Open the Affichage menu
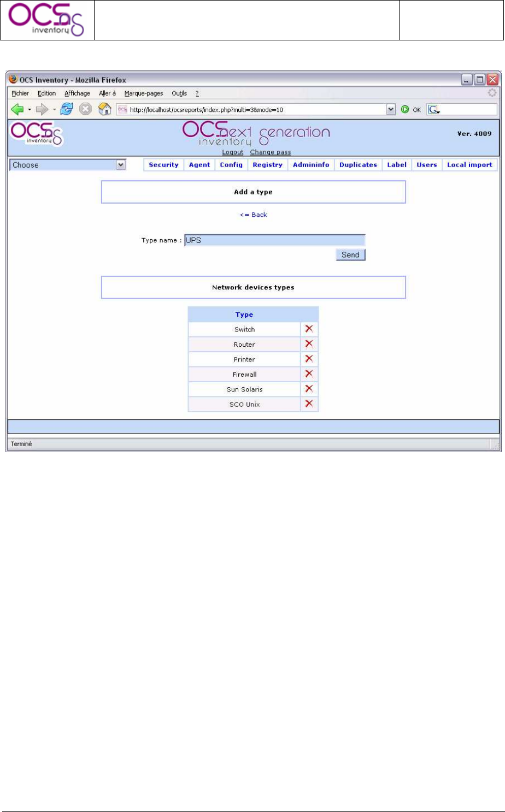505x812 pixels. coord(77,93)
